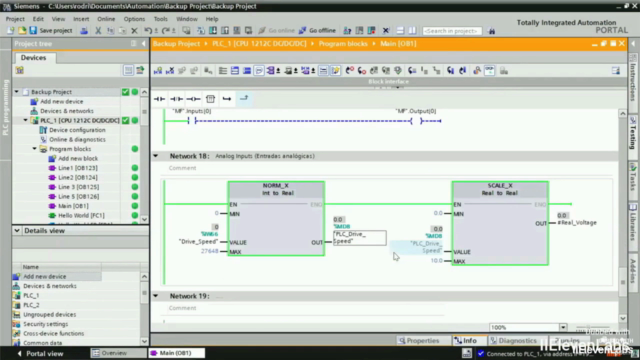Collapse Network 19 section
The width and height of the screenshot is (640, 360).
pyautogui.click(x=156, y=296)
